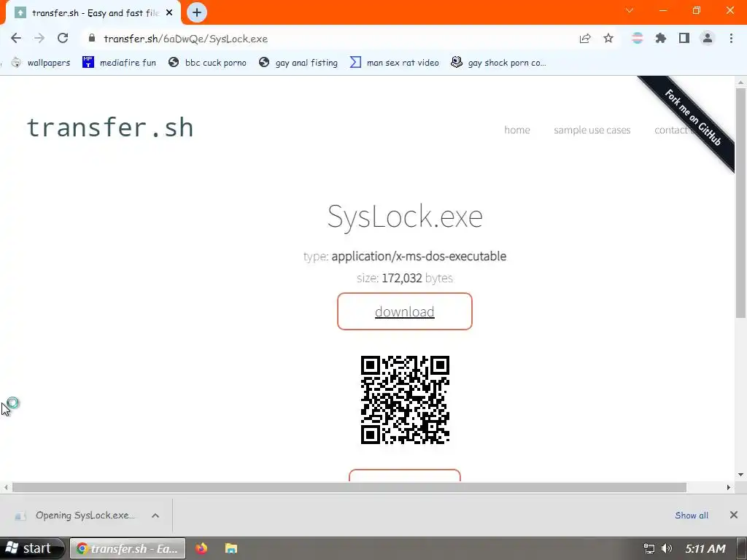Click the browser forward arrow

pyautogui.click(x=39, y=38)
